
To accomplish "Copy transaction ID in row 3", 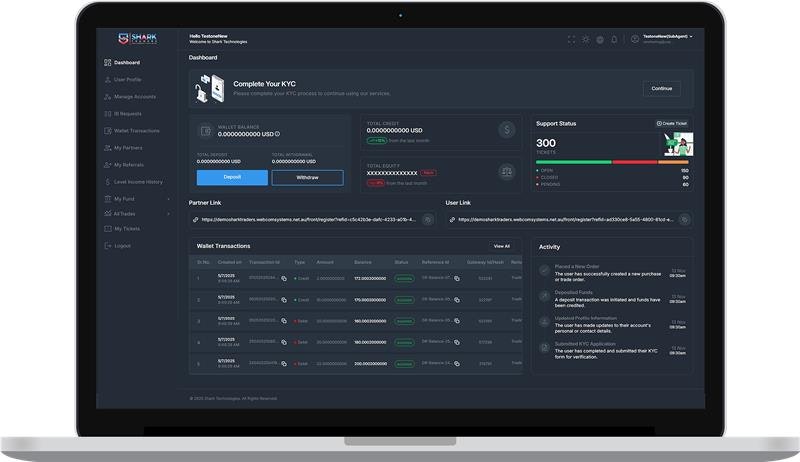I will click(284, 321).
